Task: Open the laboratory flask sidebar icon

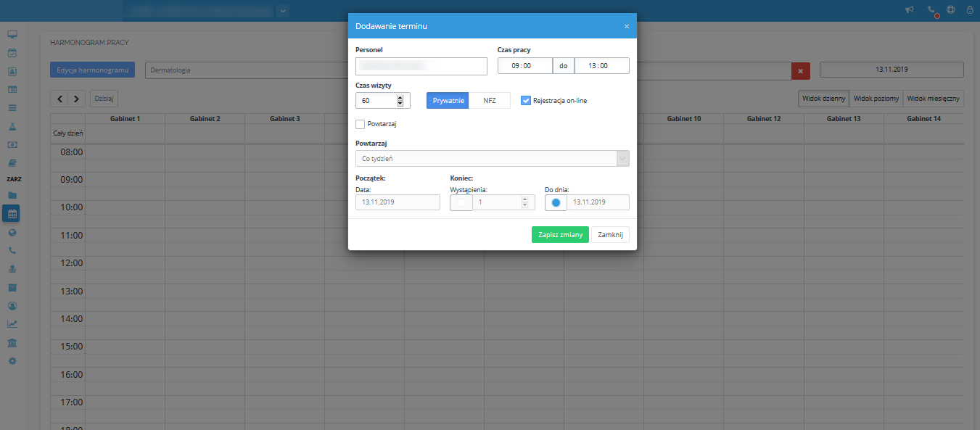Action: [12, 126]
